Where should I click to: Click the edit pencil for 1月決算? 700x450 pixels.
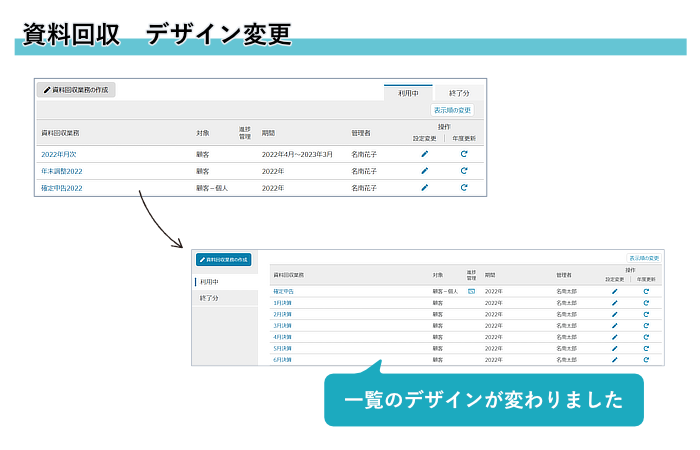tap(615, 302)
